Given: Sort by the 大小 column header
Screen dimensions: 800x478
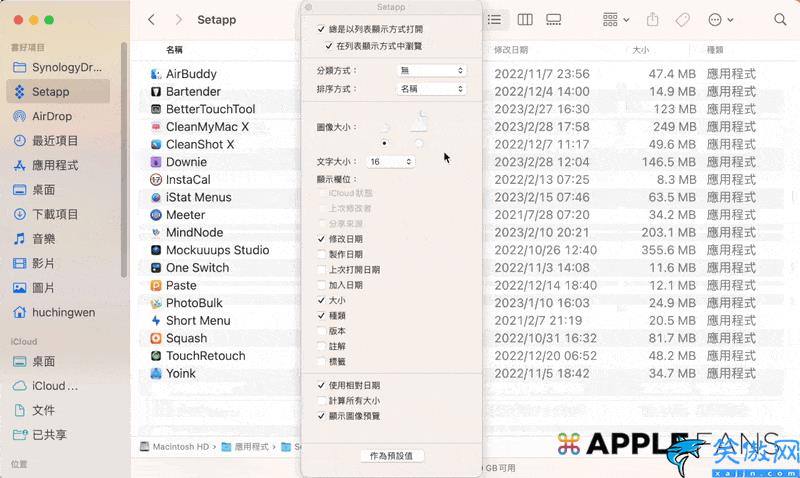Looking at the screenshot, I should pyautogui.click(x=640, y=50).
